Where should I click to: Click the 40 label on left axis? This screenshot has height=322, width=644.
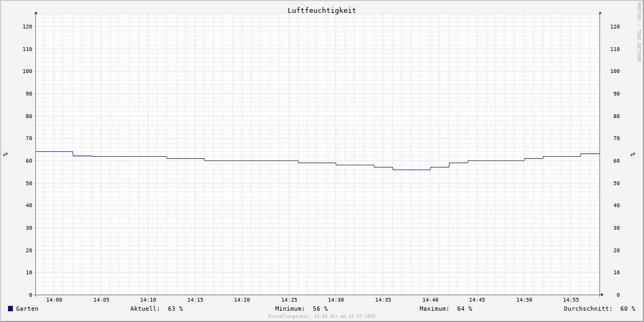29,206
